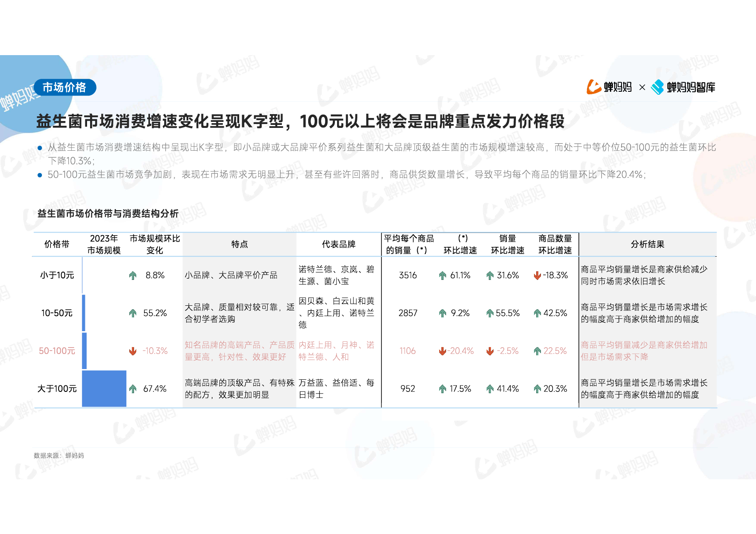The width and height of the screenshot is (756, 534).
Task: Click the blue 蝉妈妈智库 logo icon
Action: [x=657, y=87]
